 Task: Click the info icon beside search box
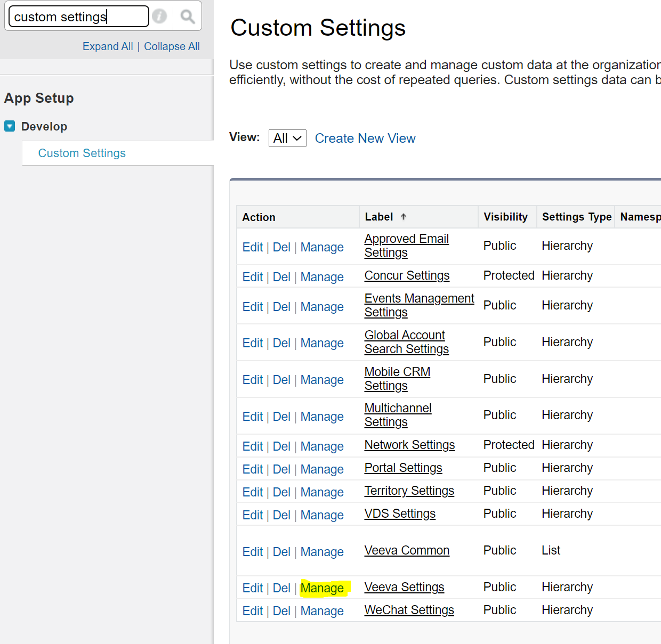point(159,17)
